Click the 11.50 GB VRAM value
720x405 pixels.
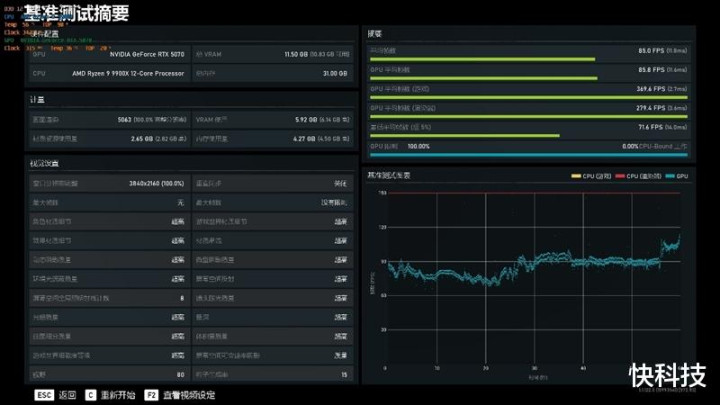point(296,54)
